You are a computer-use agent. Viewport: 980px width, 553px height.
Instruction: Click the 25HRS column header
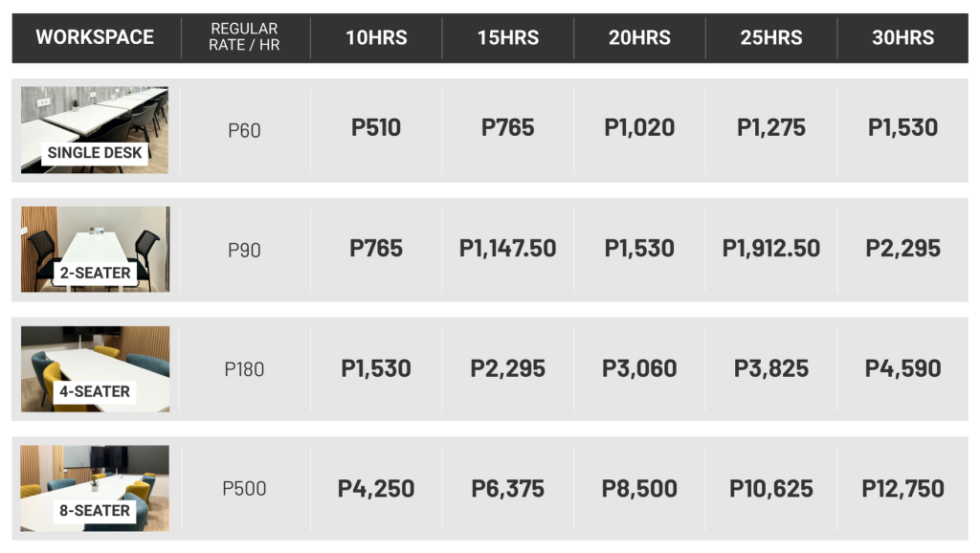click(x=771, y=37)
